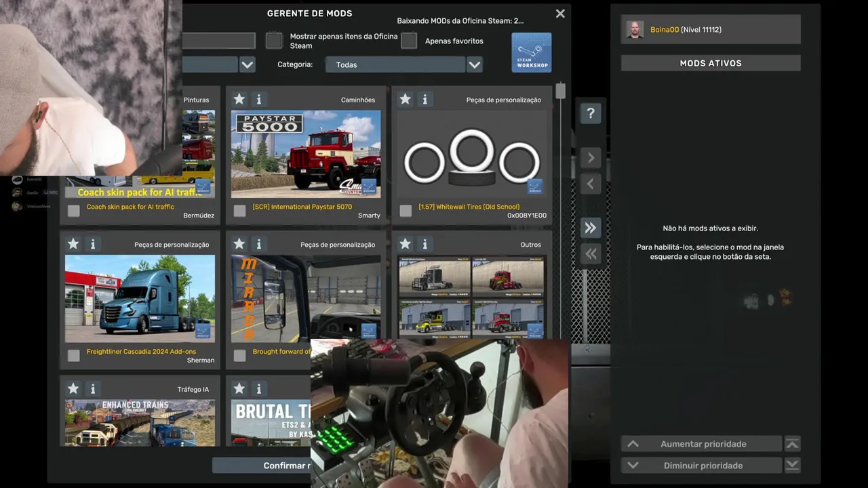Deactivate all mods with double left arrow

(x=591, y=254)
